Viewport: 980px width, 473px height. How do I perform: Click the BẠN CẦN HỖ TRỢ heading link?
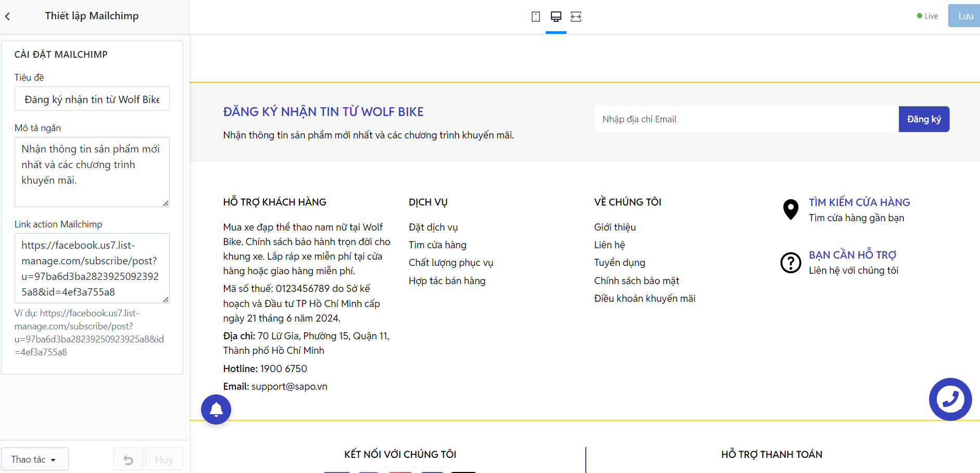tap(852, 255)
